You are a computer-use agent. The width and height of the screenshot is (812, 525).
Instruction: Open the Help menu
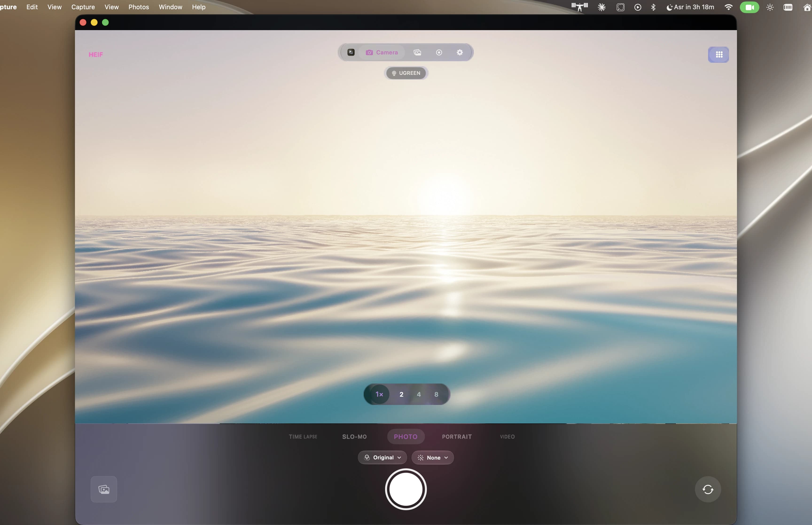pos(199,7)
